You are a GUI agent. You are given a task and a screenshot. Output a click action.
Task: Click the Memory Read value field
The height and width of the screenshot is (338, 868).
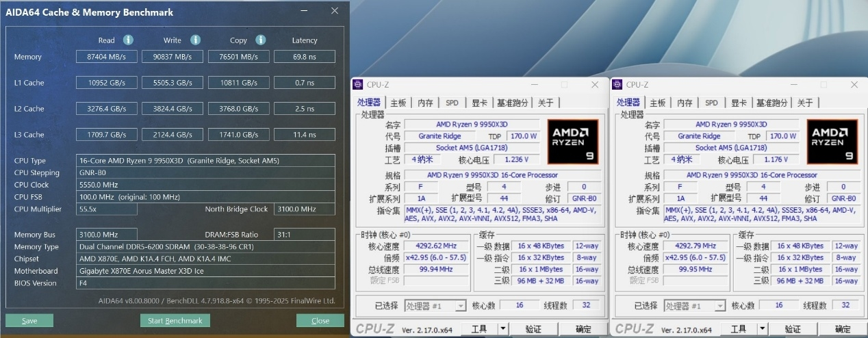[x=106, y=57]
